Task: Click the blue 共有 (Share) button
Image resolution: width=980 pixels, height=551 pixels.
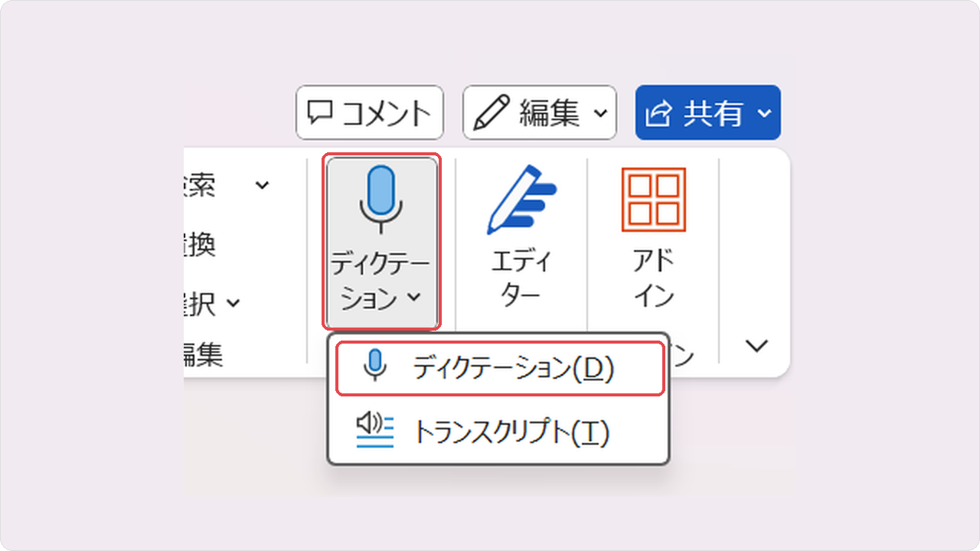Action: 708,112
